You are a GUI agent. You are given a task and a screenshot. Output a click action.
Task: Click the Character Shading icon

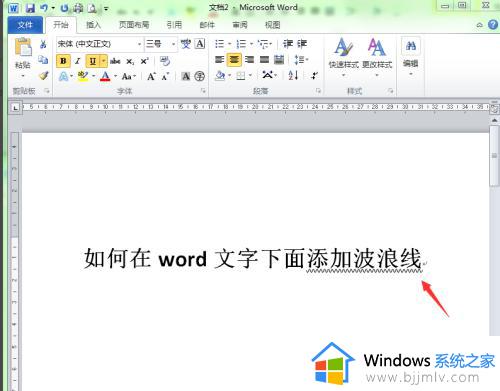(x=186, y=76)
